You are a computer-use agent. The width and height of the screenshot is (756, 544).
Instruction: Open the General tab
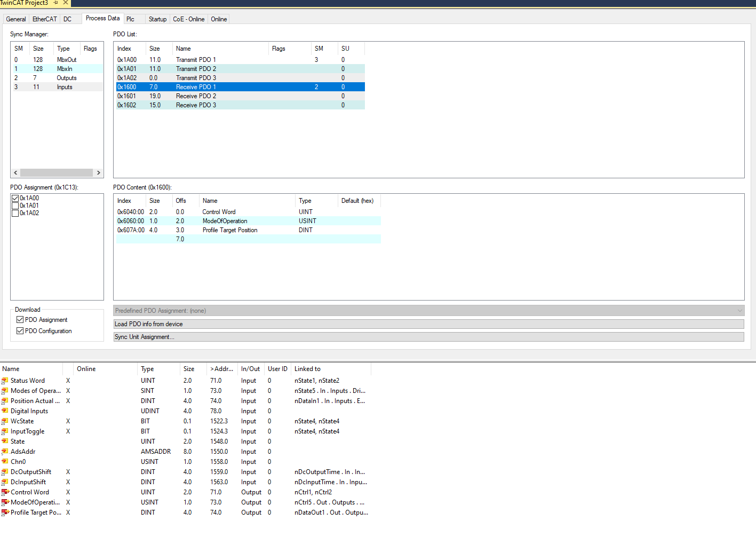(16, 19)
